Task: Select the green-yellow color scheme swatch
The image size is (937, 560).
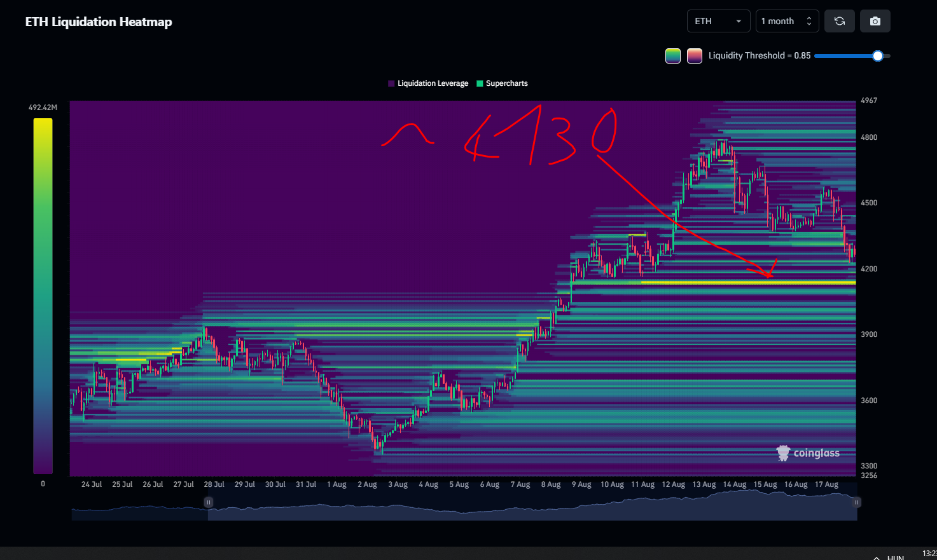Action: coord(673,56)
